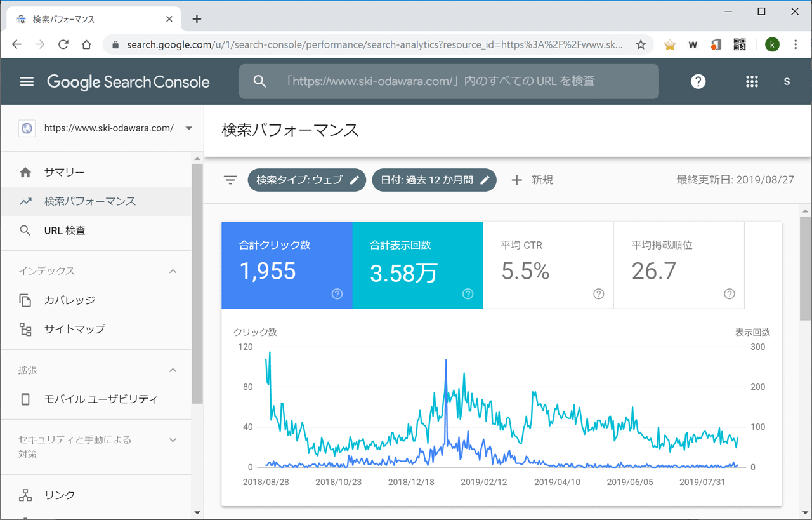
Task: Add a new filter with 新規
Action: (x=532, y=180)
